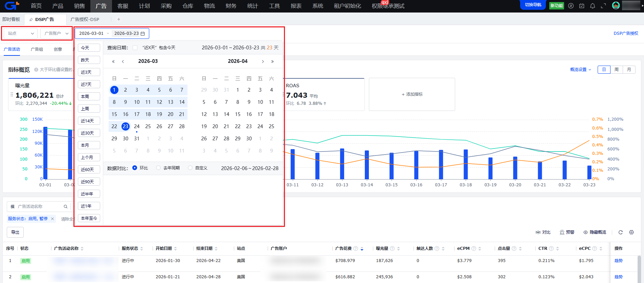Click the calendar check icon in header
644x283 pixels.
click(x=582, y=6)
